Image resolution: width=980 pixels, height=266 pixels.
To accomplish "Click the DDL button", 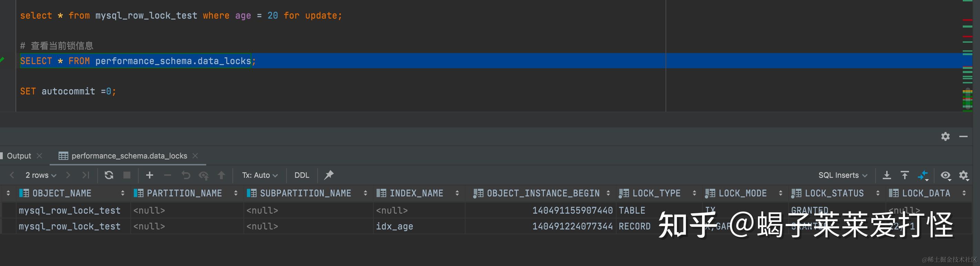I will (x=302, y=175).
